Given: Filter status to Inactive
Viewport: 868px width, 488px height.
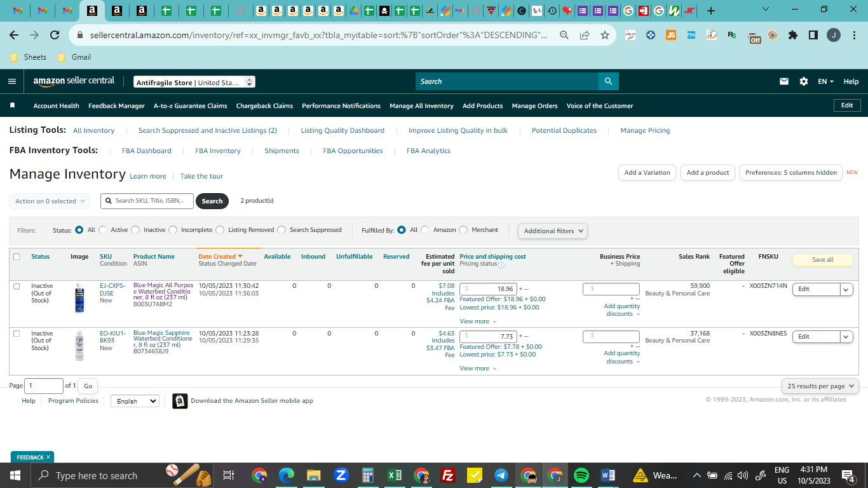Looking at the screenshot, I should point(135,230).
